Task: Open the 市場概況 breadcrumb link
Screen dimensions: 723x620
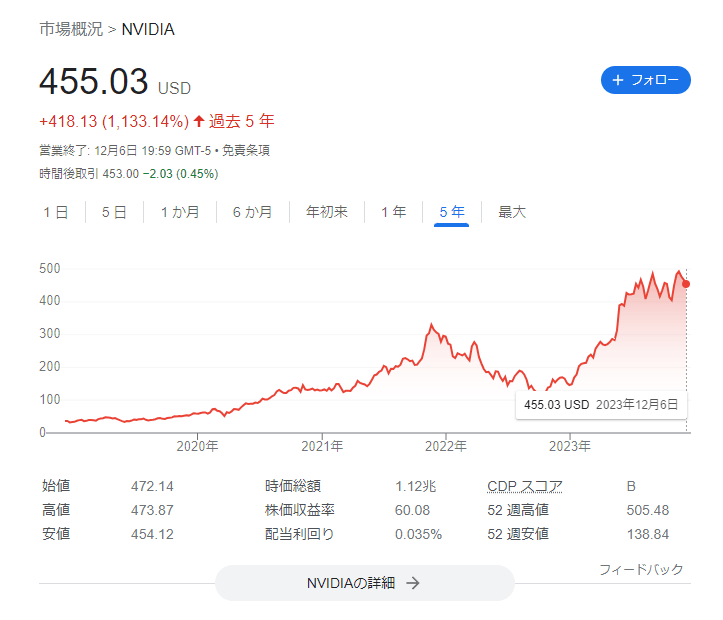Action: (71, 29)
